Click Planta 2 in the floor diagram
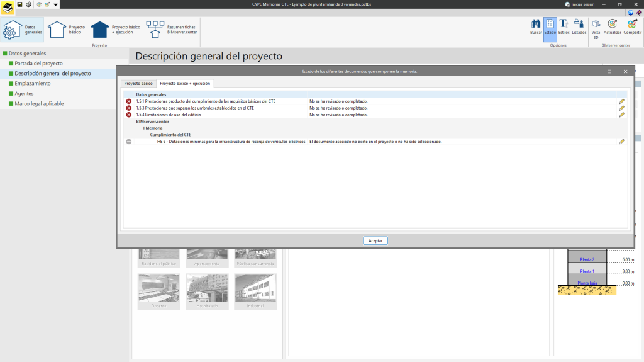The image size is (644, 362). click(587, 259)
